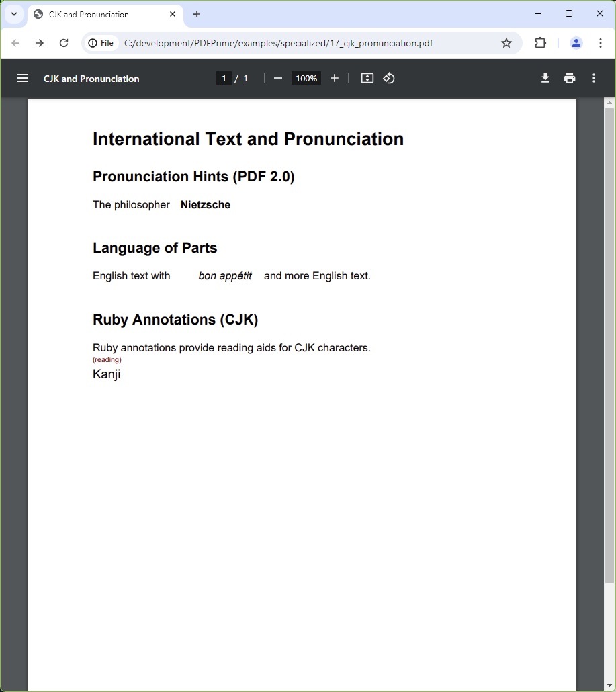The height and width of the screenshot is (692, 616).
Task: Expand the File info popup in address bar
Action: click(x=101, y=42)
